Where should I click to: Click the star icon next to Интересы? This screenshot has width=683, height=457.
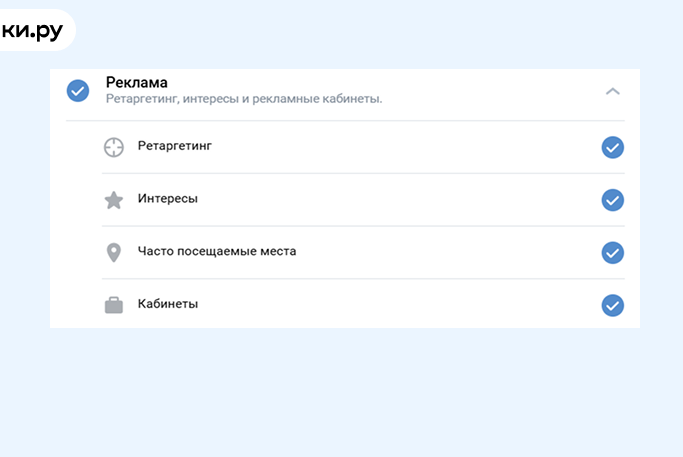114,200
